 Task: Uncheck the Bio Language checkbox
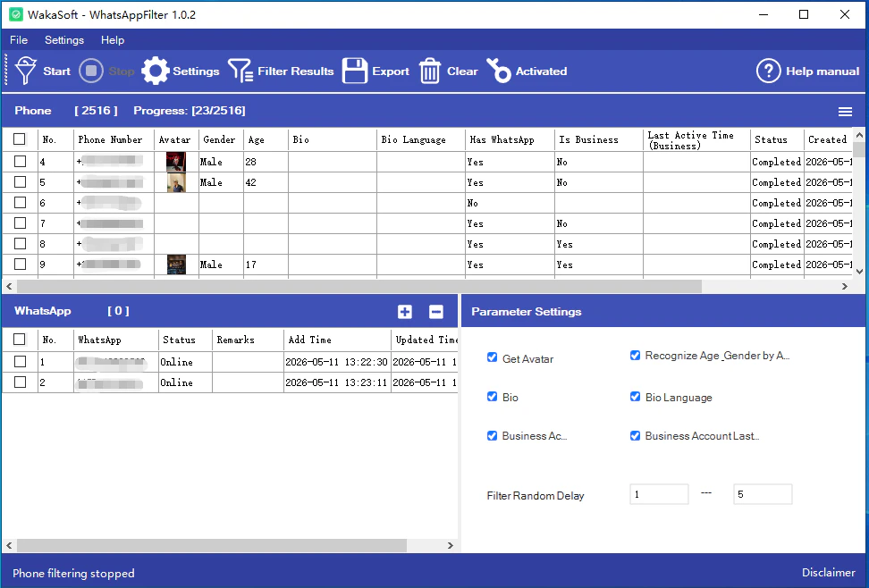click(635, 396)
